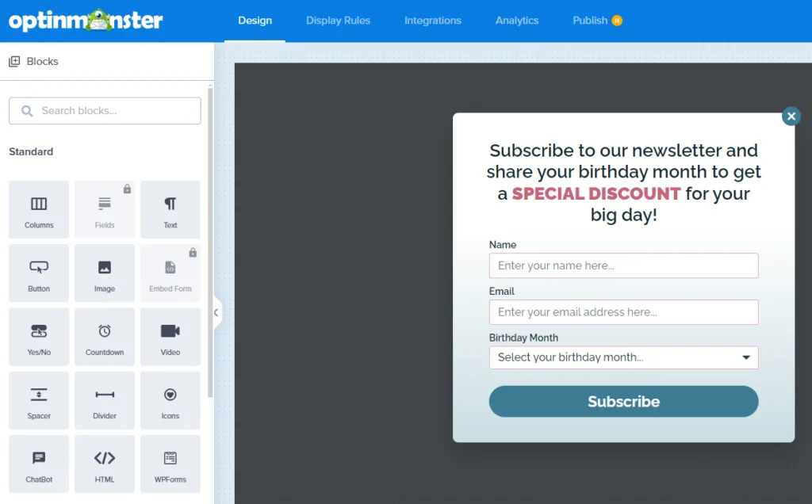The width and height of the screenshot is (812, 504).
Task: Open the Design tab
Action: tap(255, 21)
